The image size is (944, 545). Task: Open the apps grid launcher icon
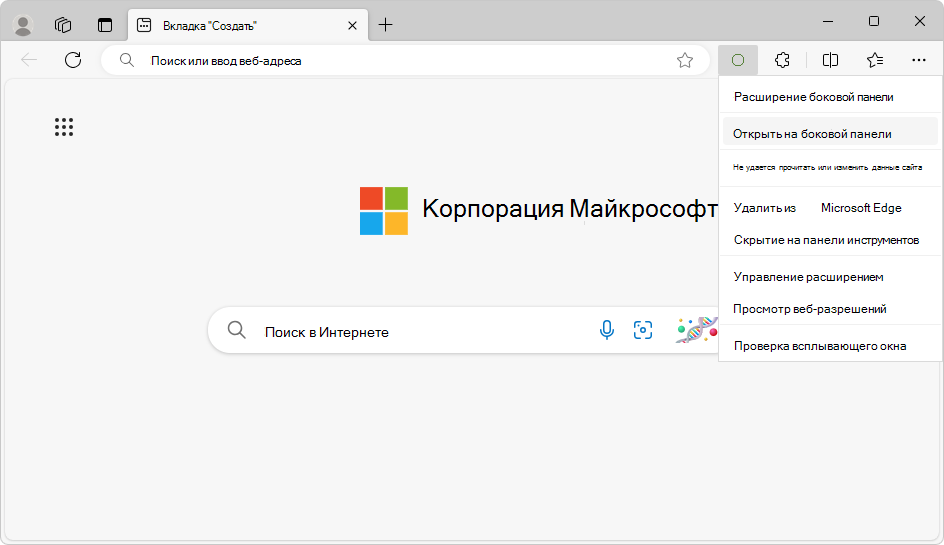click(64, 127)
